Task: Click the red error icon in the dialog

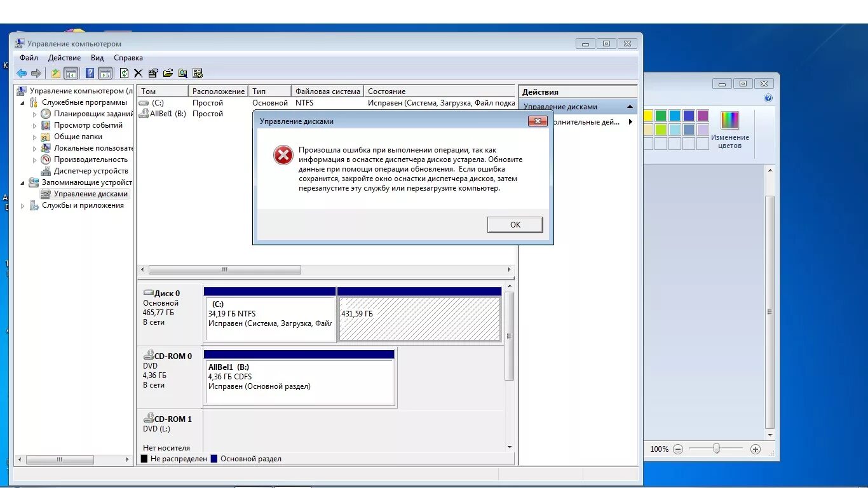Action: tap(283, 155)
